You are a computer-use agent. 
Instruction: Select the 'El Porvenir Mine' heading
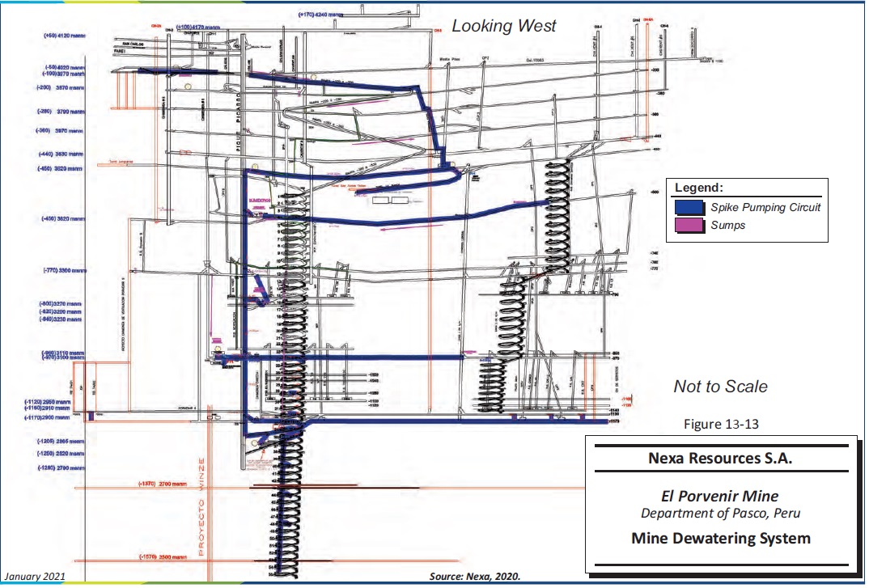pyautogui.click(x=720, y=497)
